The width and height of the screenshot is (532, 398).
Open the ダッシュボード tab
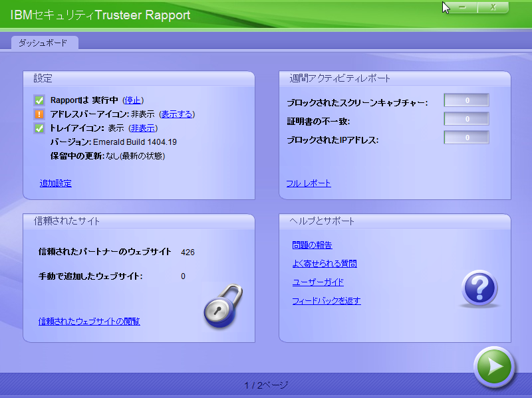pos(45,43)
